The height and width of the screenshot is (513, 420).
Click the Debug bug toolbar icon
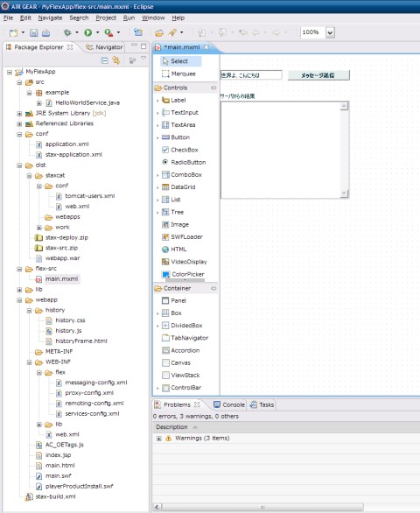coord(67,32)
